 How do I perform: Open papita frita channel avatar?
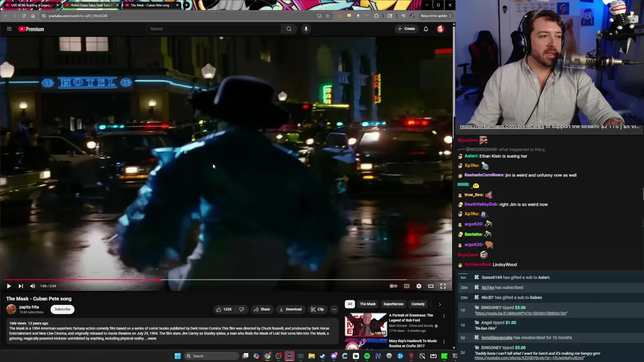point(11,309)
